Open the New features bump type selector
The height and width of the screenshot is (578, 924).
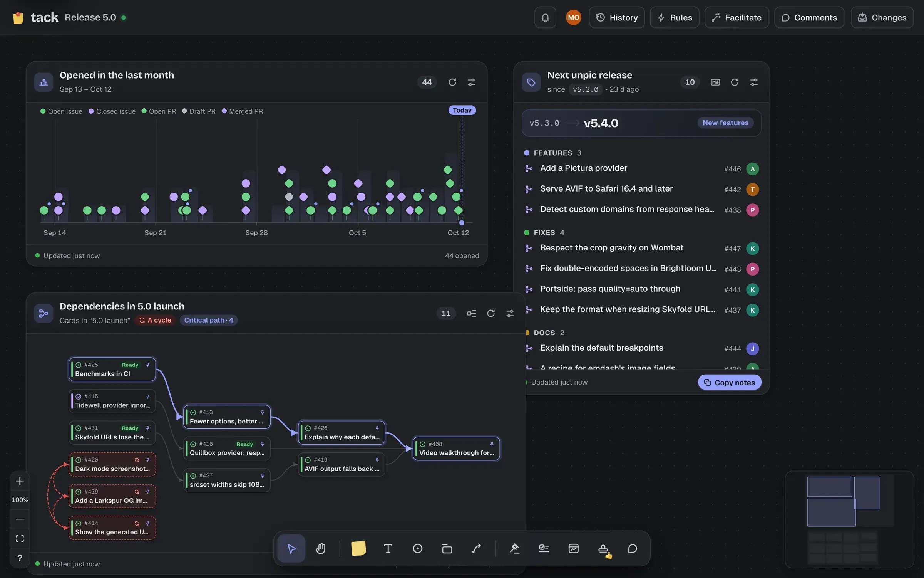point(725,123)
